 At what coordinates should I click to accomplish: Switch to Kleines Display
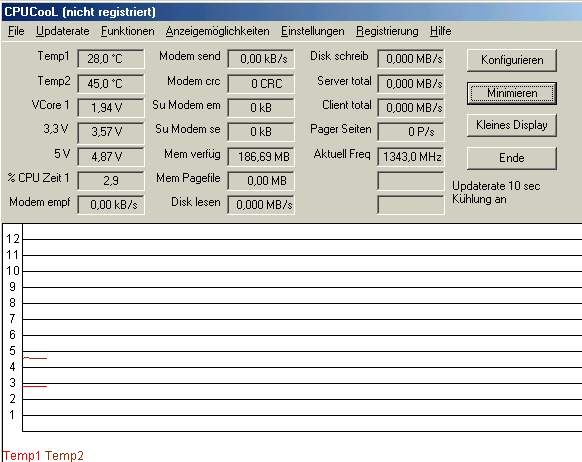(x=512, y=125)
